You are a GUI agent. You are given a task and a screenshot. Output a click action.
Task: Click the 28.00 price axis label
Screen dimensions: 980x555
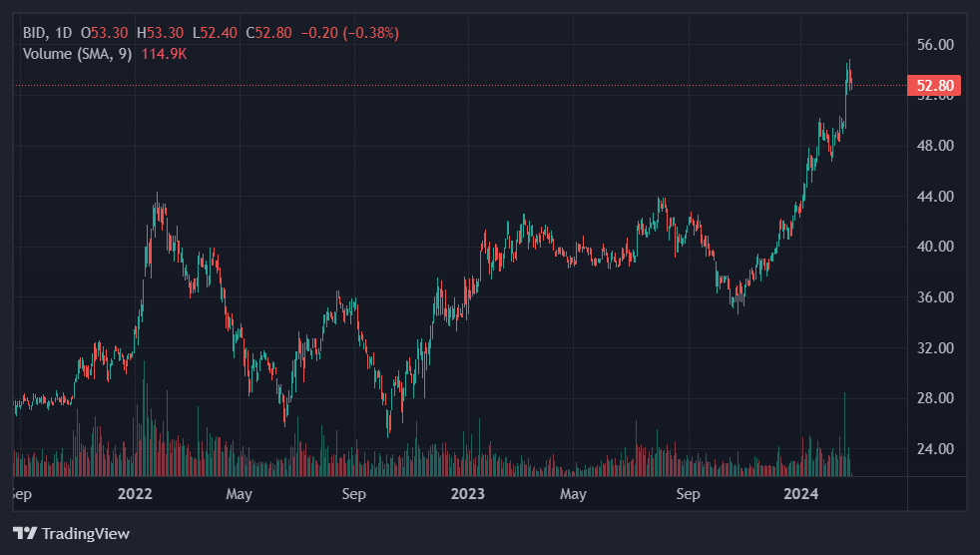(936, 398)
